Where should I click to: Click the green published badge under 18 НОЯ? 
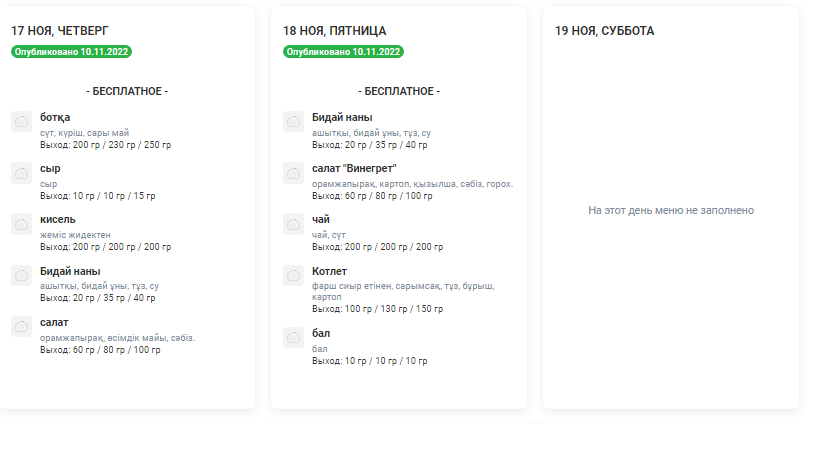[344, 51]
